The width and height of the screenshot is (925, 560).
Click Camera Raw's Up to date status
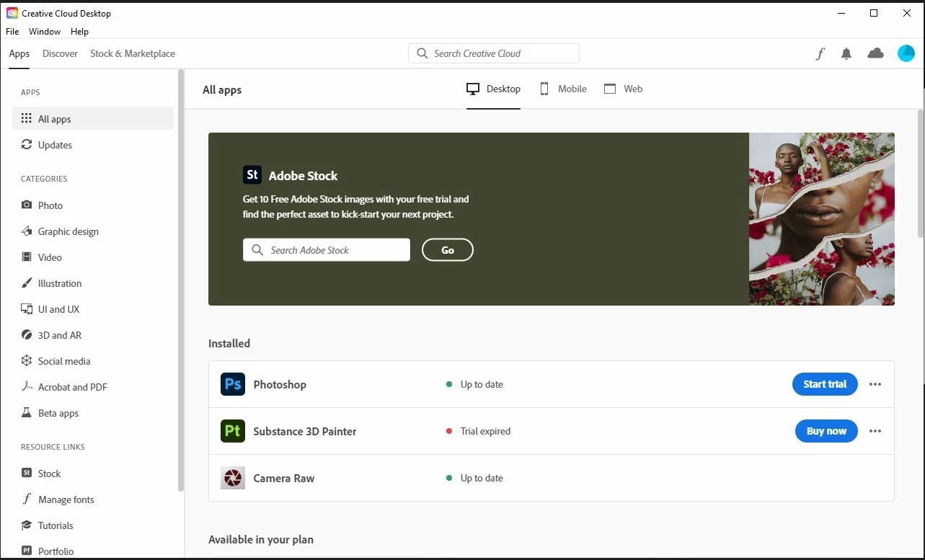coord(482,478)
